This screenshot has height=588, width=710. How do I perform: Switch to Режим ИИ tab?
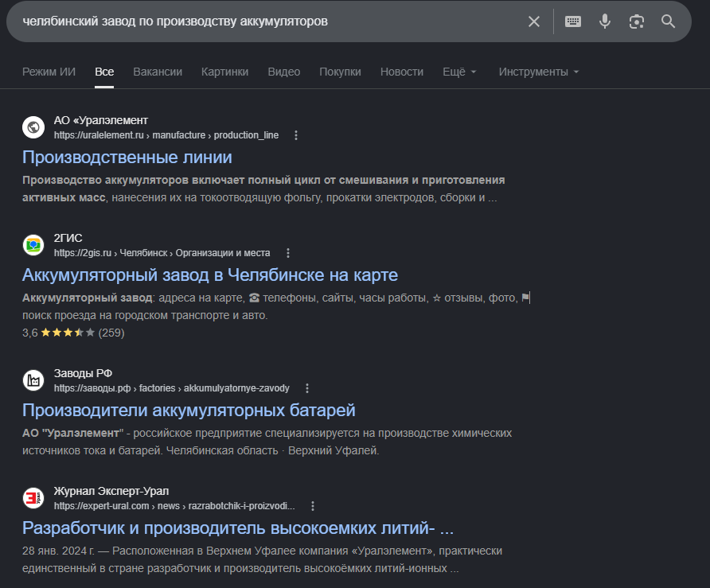[x=49, y=72]
